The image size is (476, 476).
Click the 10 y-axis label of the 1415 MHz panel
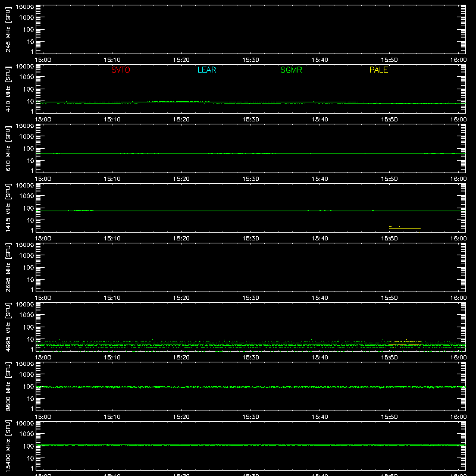30,220
